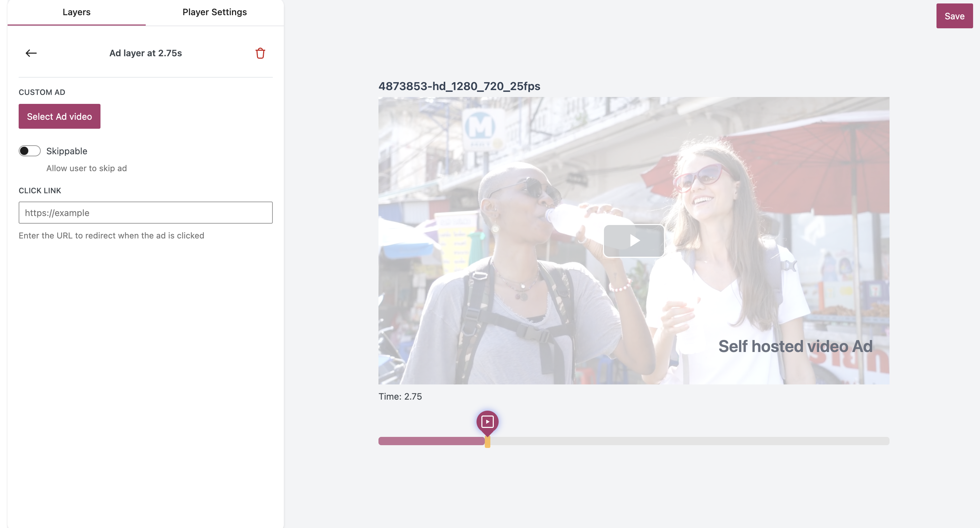980x528 pixels.
Task: Save changes with the Save button
Action: (x=954, y=16)
